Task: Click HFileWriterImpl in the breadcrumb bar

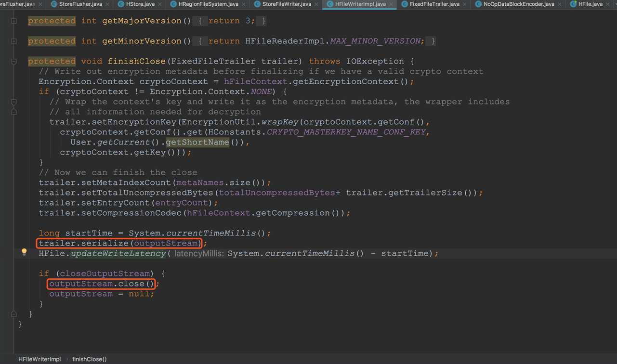Action: (x=39, y=359)
